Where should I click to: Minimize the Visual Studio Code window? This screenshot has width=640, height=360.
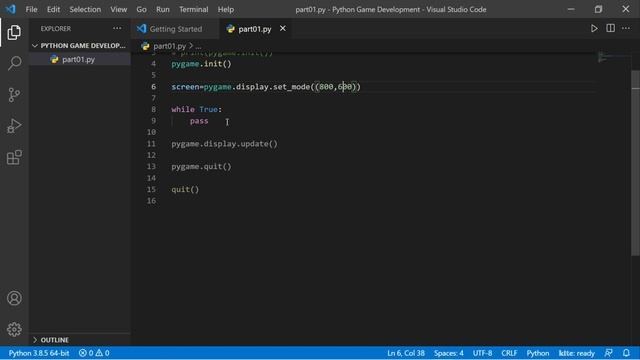[571, 9]
